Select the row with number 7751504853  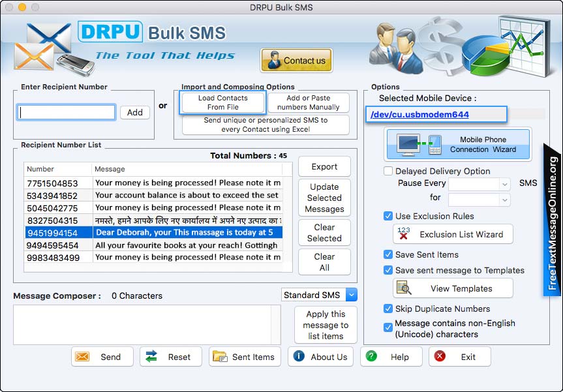[x=154, y=183]
